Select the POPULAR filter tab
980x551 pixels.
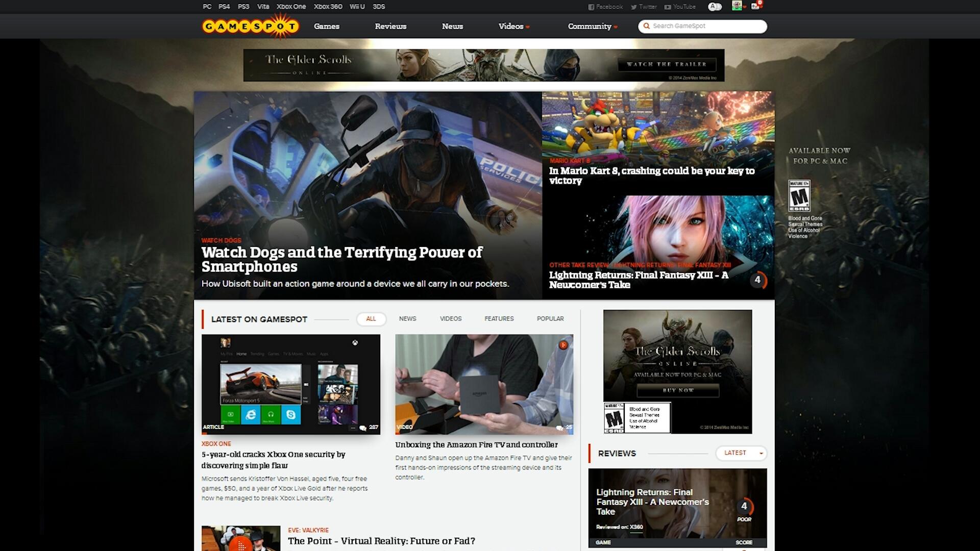tap(550, 319)
